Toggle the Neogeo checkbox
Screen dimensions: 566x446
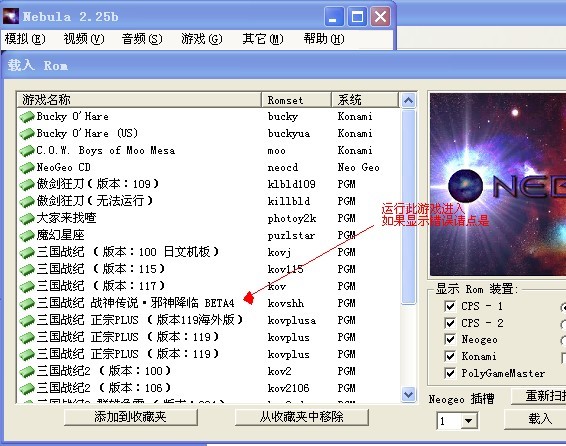[450, 340]
